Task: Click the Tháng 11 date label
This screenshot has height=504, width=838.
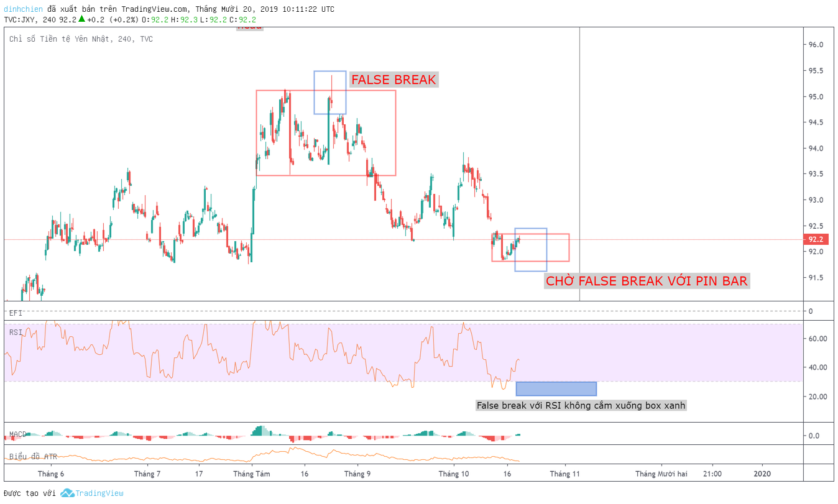Action: tap(565, 474)
